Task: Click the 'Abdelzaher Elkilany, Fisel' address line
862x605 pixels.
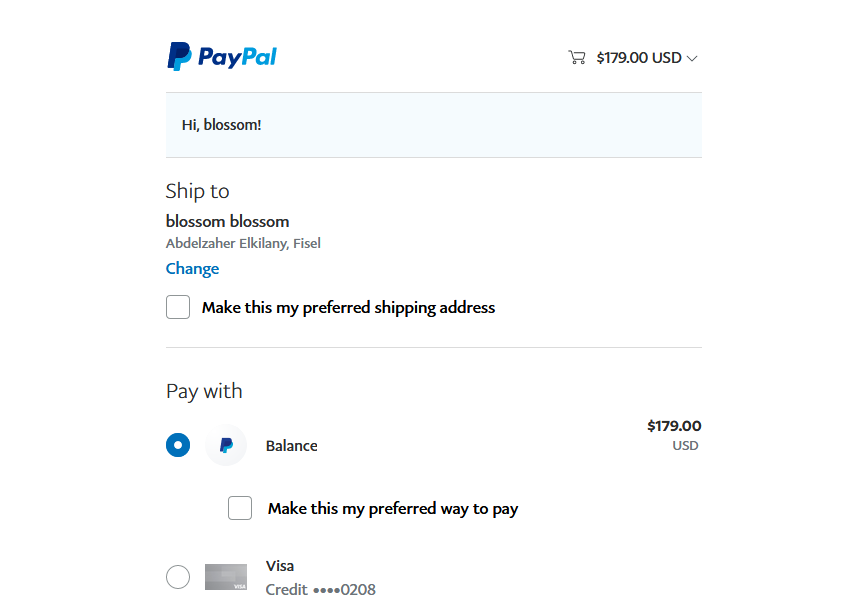Action: pyautogui.click(x=243, y=243)
